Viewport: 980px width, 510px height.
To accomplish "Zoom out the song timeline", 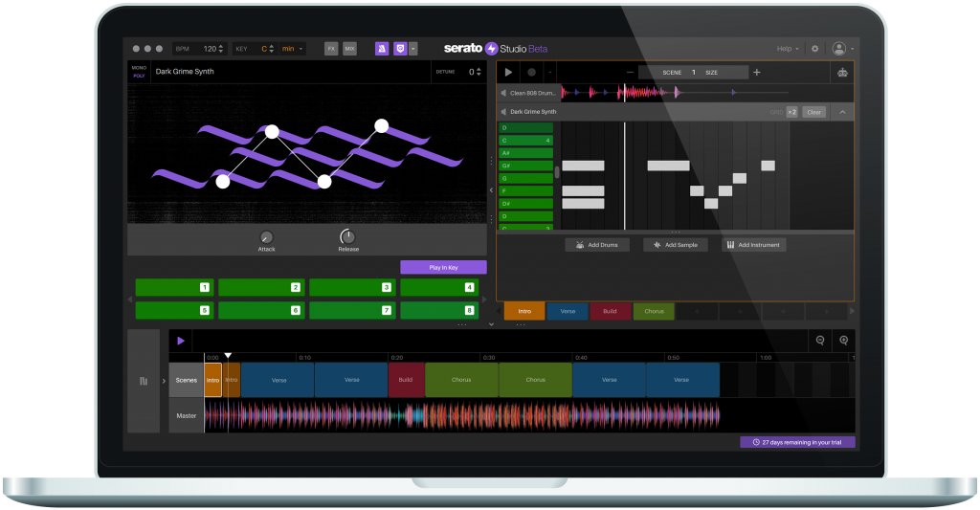I will (820, 340).
